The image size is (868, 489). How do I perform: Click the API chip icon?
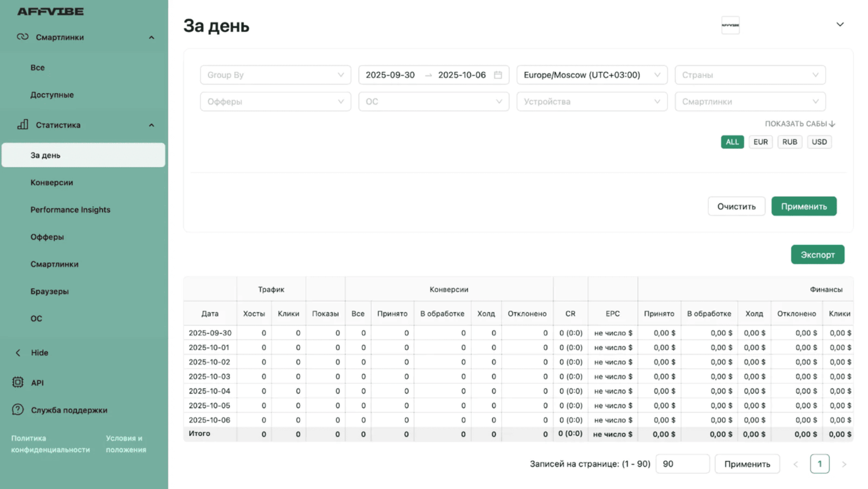[x=18, y=383]
